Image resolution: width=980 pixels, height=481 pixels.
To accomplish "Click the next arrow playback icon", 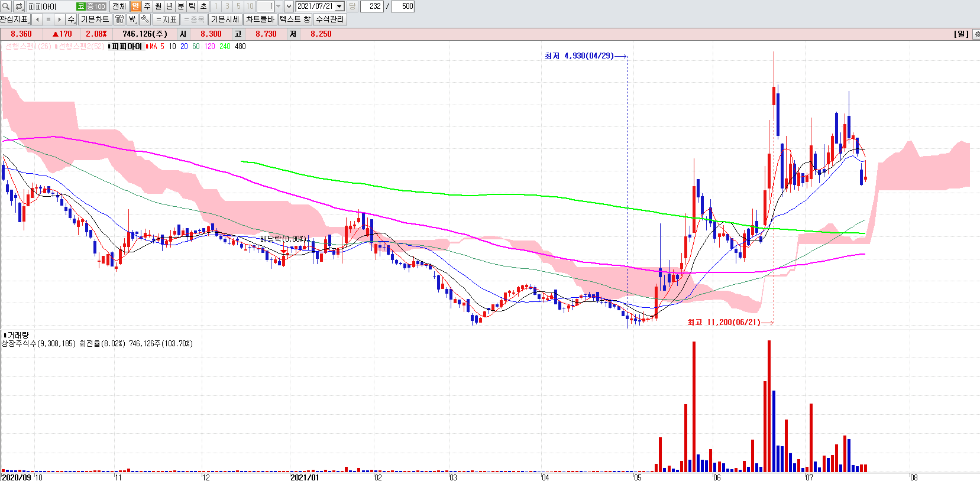I will (59, 19).
